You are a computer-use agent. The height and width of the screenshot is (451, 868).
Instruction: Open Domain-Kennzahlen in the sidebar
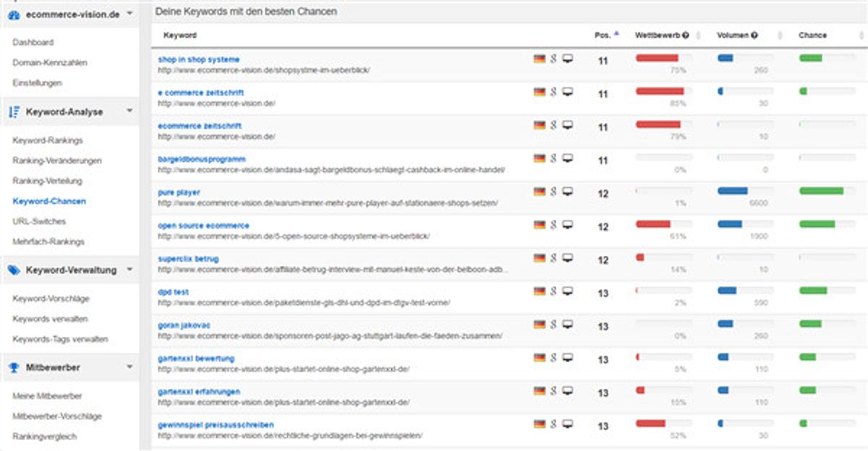50,63
